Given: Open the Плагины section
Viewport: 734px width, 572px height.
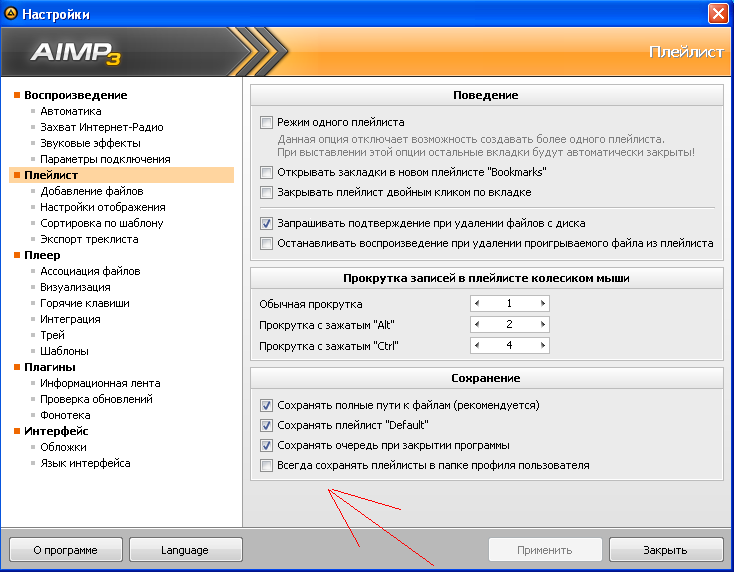Looking at the screenshot, I should (x=50, y=367).
